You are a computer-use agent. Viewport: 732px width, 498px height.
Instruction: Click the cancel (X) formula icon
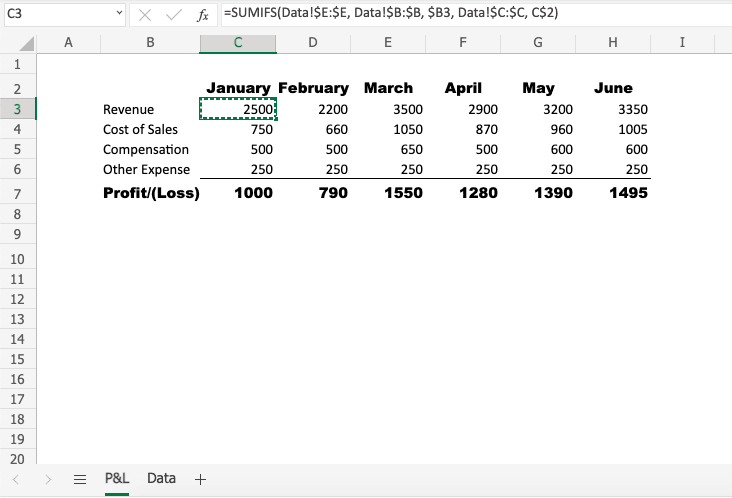pyautogui.click(x=146, y=15)
